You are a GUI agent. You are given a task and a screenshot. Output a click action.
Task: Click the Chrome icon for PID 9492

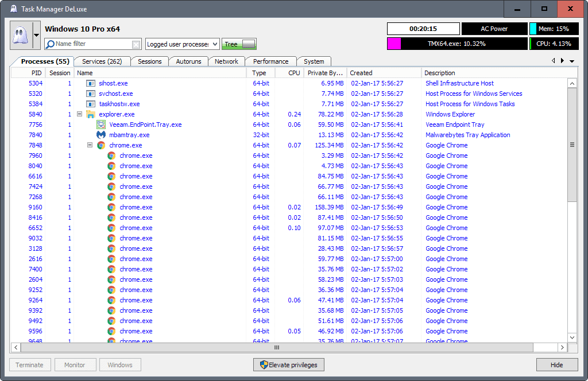(x=111, y=321)
